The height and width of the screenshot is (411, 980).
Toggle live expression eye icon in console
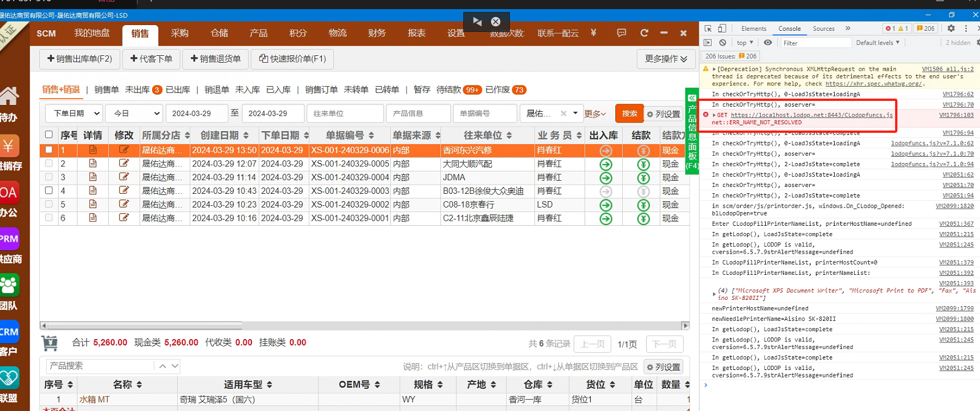pos(768,43)
